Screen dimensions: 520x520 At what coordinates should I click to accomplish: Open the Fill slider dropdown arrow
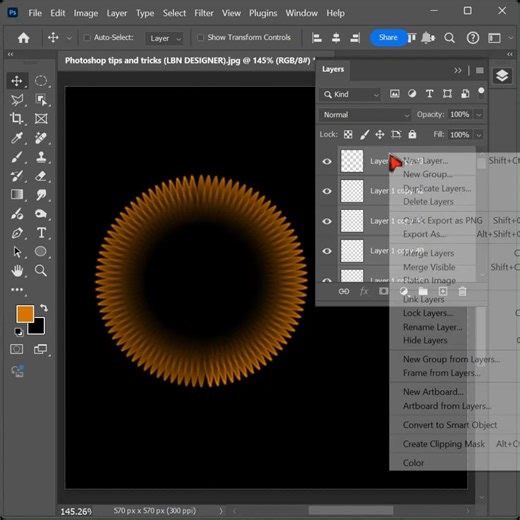click(479, 135)
